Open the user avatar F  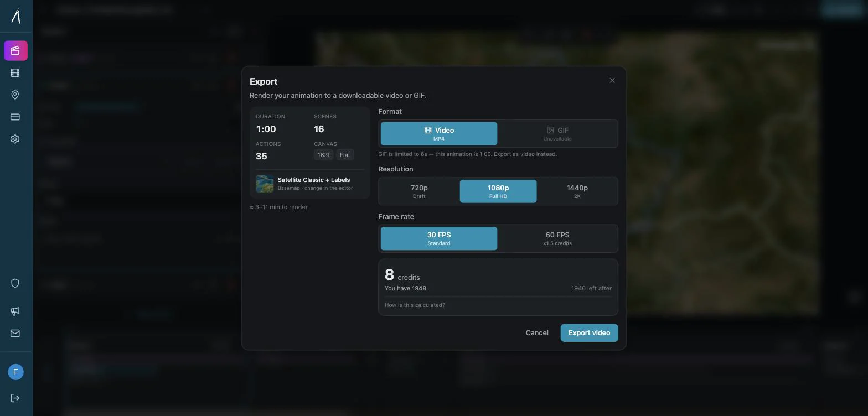click(x=15, y=372)
